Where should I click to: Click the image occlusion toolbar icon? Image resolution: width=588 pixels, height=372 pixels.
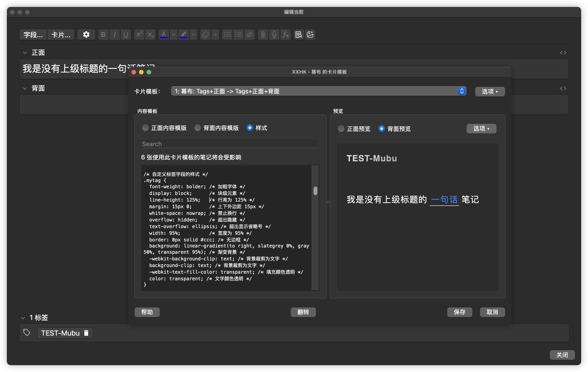coord(310,35)
